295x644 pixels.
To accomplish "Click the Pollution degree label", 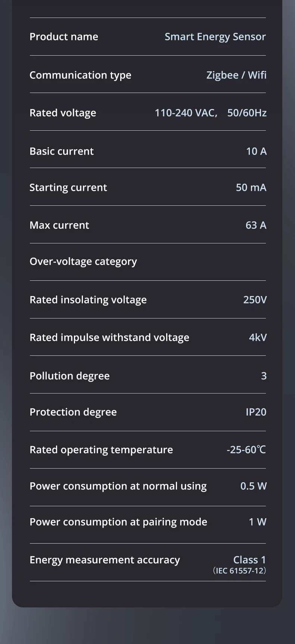I will coord(70,376).
